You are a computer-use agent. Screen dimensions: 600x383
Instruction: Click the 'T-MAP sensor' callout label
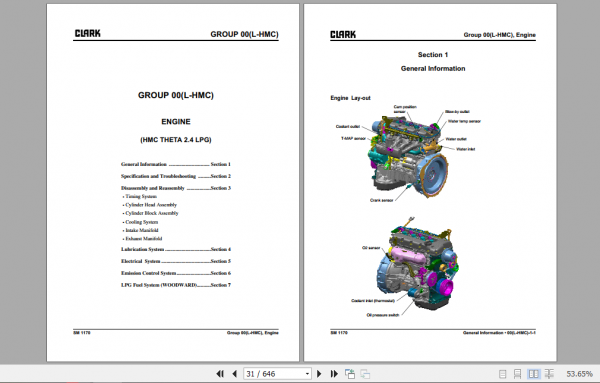tap(353, 139)
